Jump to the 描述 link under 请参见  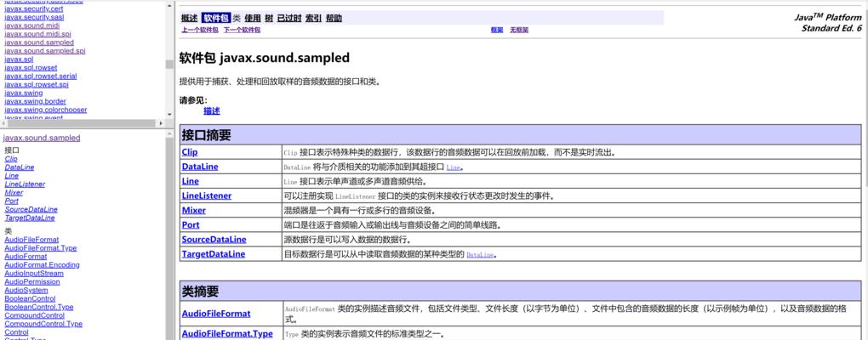(211, 110)
